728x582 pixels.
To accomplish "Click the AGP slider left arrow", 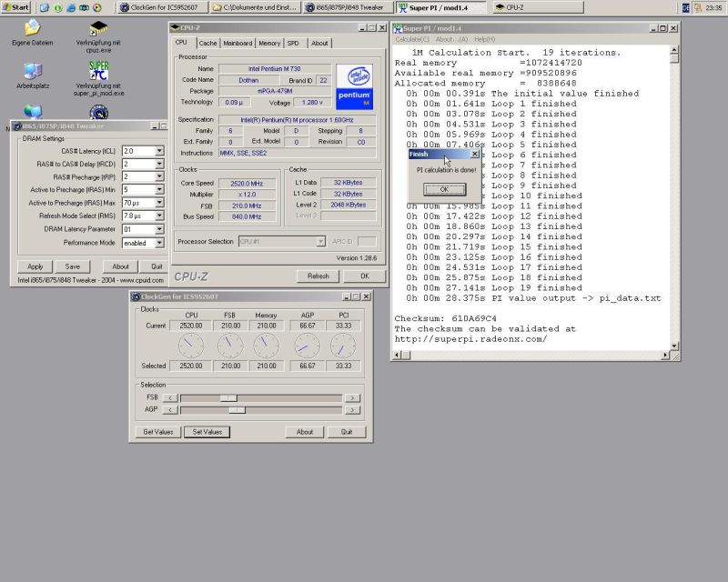I will [x=170, y=410].
